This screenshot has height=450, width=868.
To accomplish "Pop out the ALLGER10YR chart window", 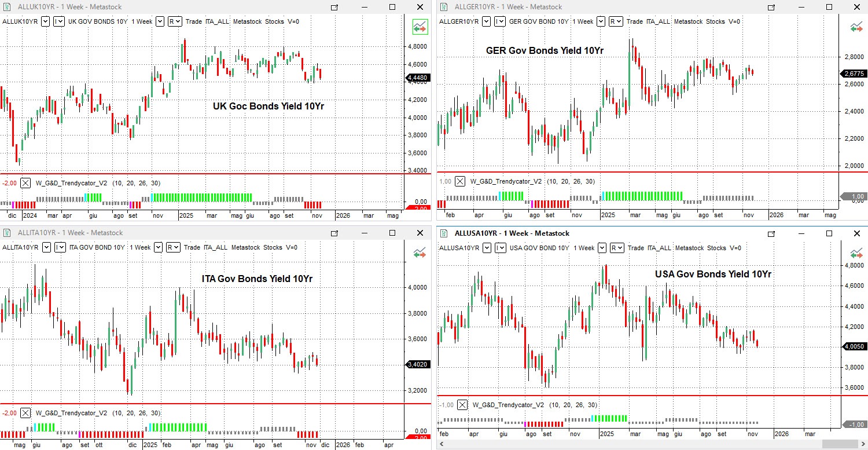I will pyautogui.click(x=771, y=8).
